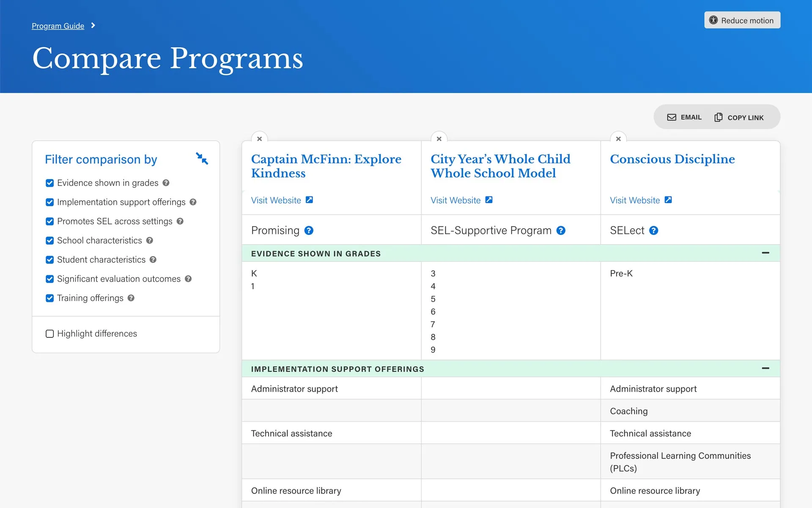This screenshot has height=508, width=812.
Task: Uncheck Implementation support offerings filter
Action: pos(49,202)
